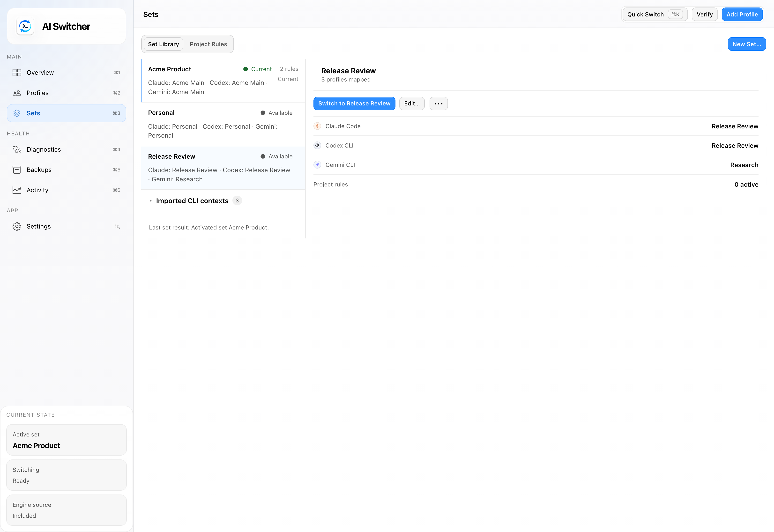The height and width of the screenshot is (532, 774).
Task: Open Settings via the gear icon
Action: tap(17, 227)
